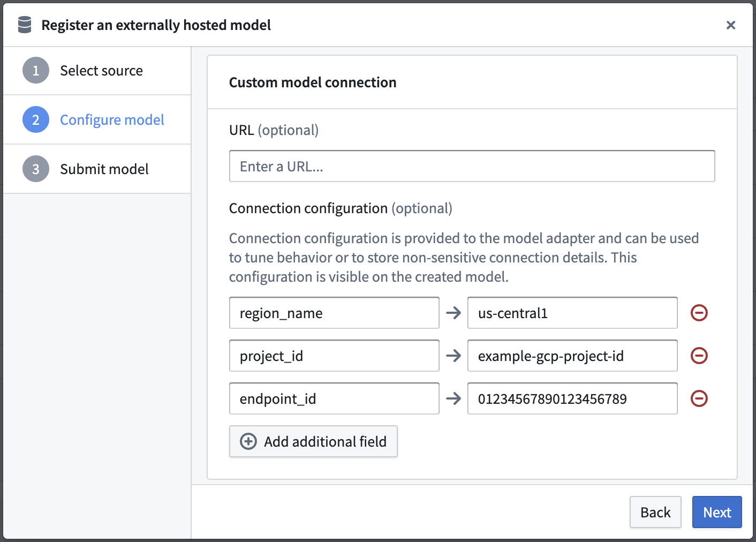Viewport: 756px width, 542px height.
Task: Click the Add additional field button
Action: tap(313, 441)
